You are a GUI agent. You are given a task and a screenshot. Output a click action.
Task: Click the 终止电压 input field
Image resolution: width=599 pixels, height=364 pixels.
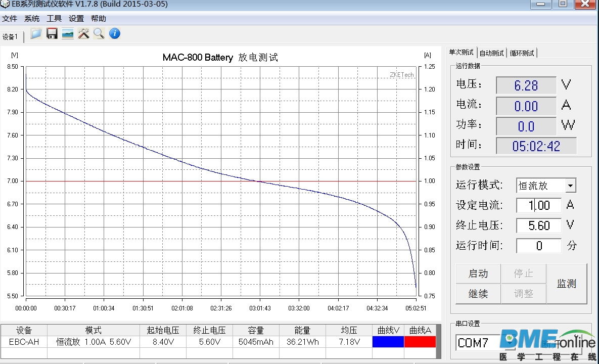pyautogui.click(x=539, y=225)
